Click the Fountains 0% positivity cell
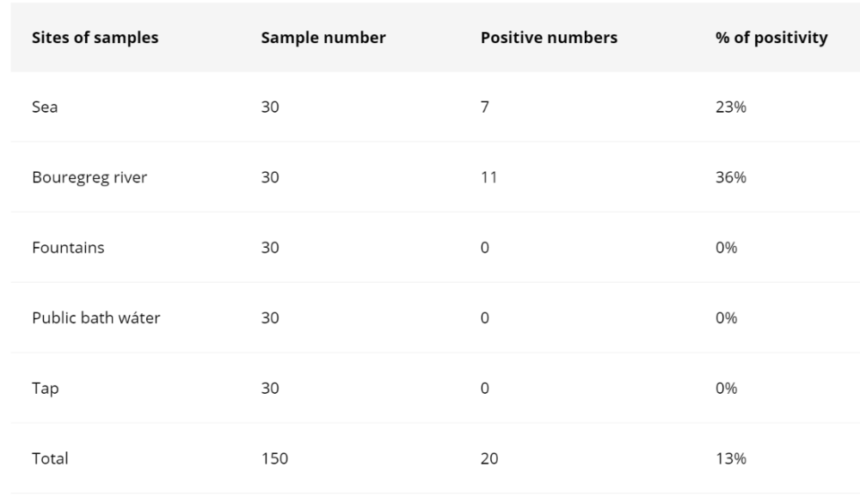860x504 pixels. pyautogui.click(x=727, y=248)
